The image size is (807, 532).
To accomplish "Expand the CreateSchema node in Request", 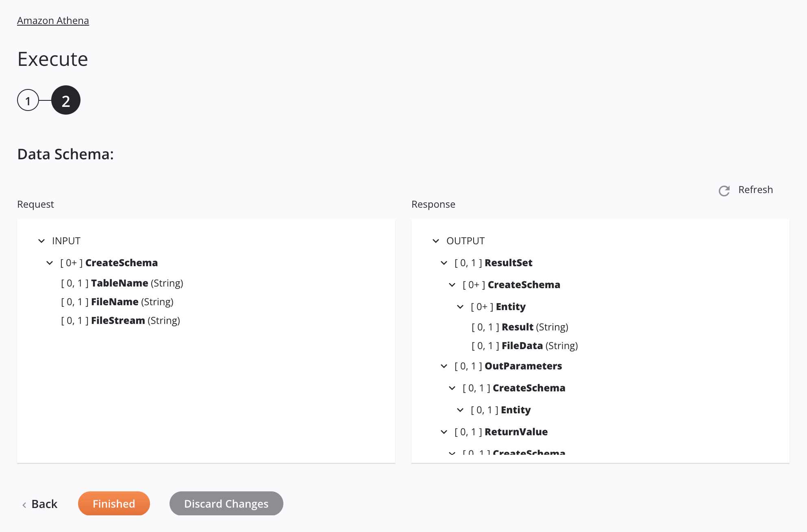I will (50, 262).
